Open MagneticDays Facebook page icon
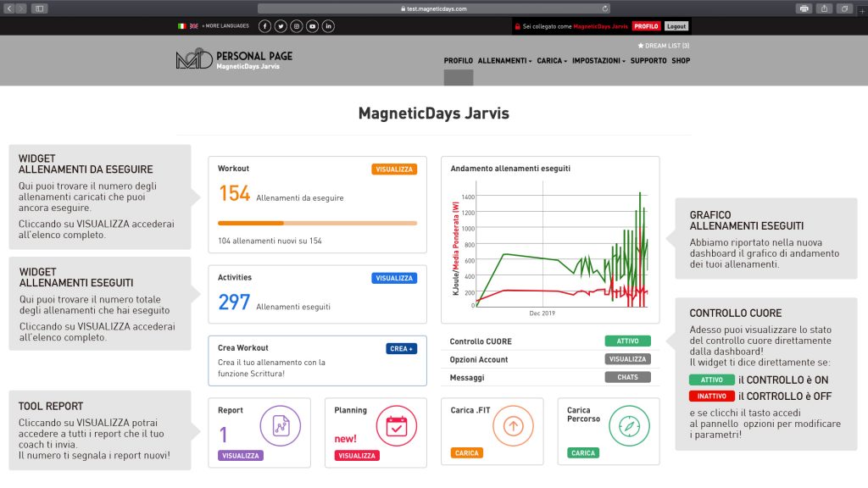 [264, 26]
